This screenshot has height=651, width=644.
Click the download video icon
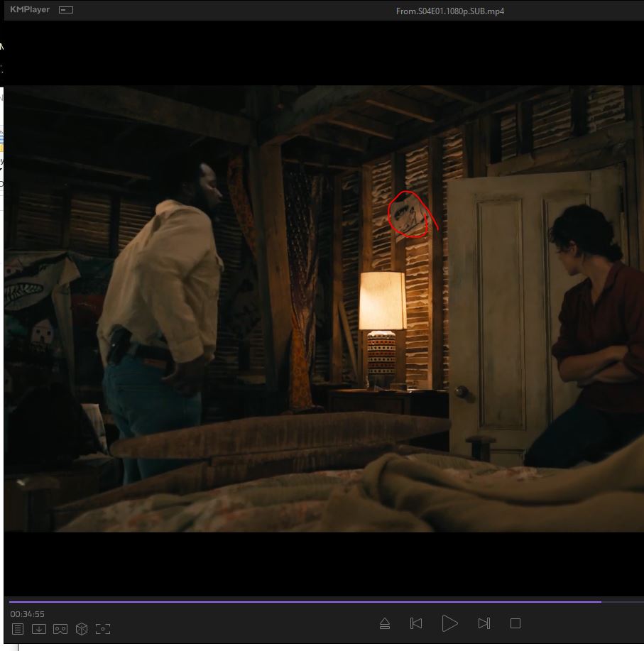39,628
